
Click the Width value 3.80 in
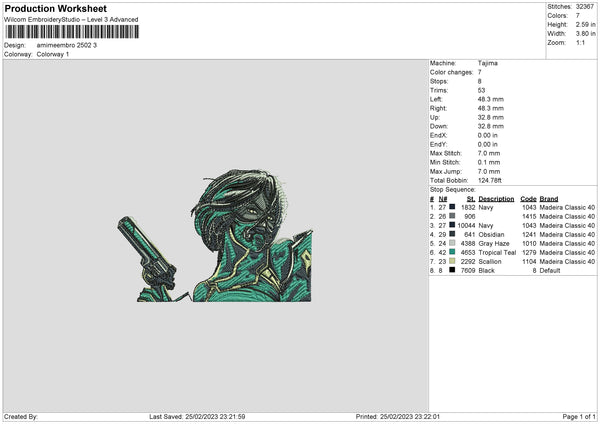click(585, 34)
